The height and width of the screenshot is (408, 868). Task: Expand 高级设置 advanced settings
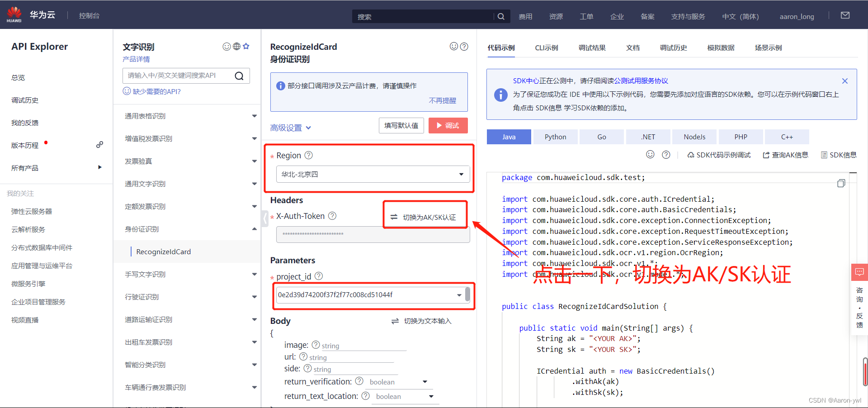pos(291,128)
